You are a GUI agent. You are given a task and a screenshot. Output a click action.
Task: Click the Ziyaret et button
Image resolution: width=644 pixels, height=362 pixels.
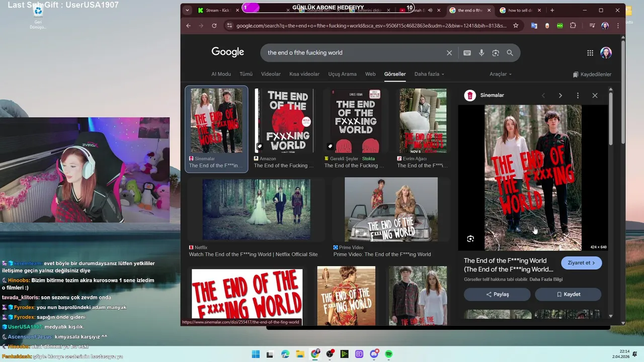581,263
